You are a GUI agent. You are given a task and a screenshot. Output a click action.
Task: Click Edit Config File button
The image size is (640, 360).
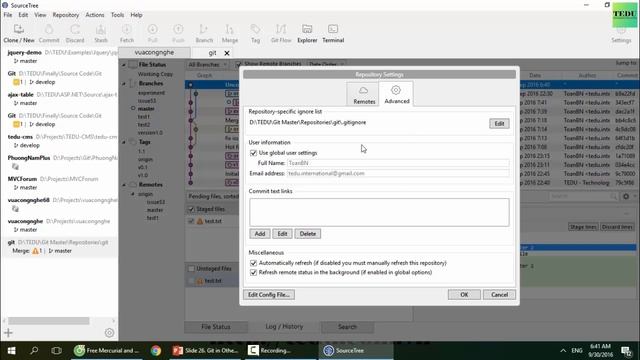(269, 294)
